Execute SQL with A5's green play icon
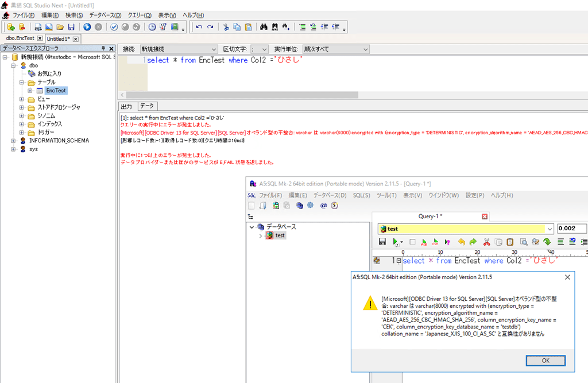588x383 pixels. [x=396, y=242]
